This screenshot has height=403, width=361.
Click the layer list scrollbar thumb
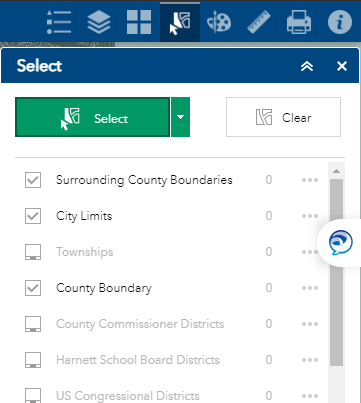(x=336, y=273)
